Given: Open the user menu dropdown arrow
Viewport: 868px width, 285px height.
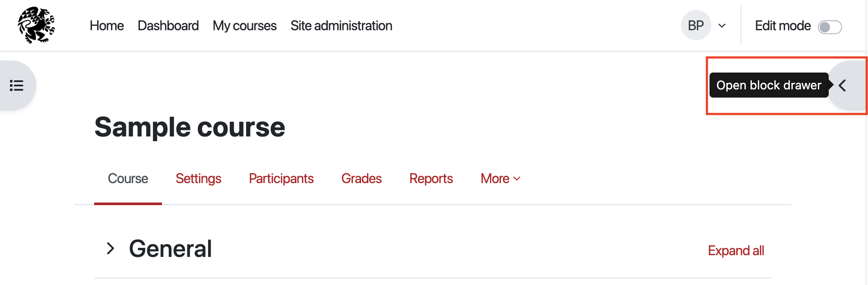Looking at the screenshot, I should coord(722,26).
